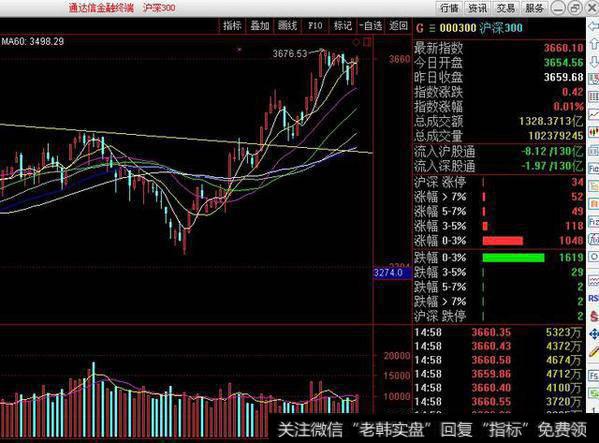599x443 pixels.
Task: Select the pencil drawing sidebar icon
Action: pyautogui.click(x=594, y=352)
